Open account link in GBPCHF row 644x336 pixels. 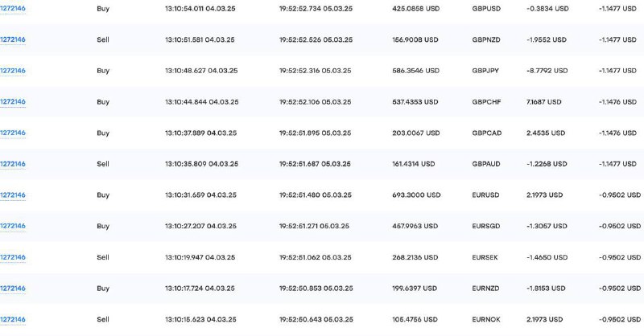coord(13,102)
